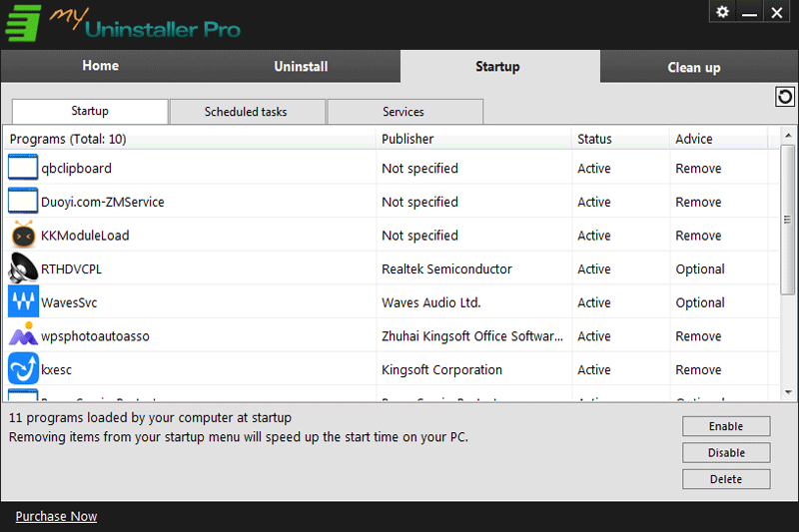Open settings via the gear icon
Image resolution: width=799 pixels, height=532 pixels.
(x=722, y=12)
